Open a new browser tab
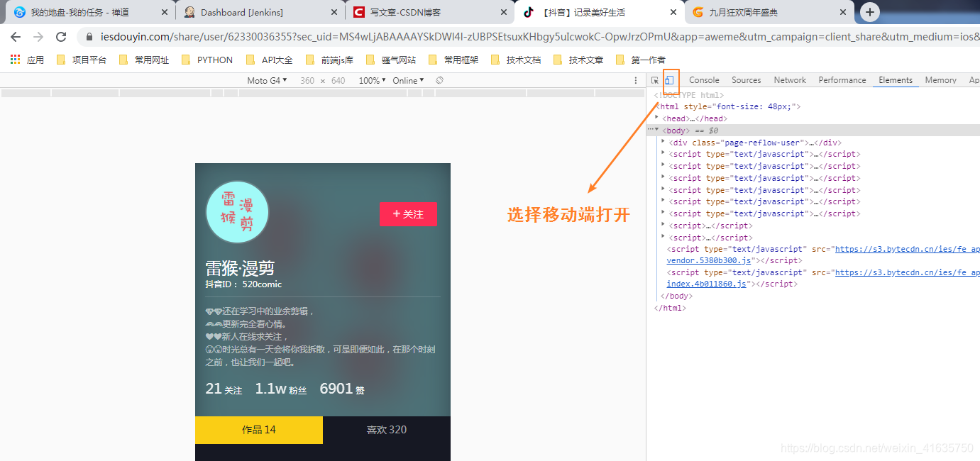This screenshot has width=980, height=461. [x=870, y=12]
